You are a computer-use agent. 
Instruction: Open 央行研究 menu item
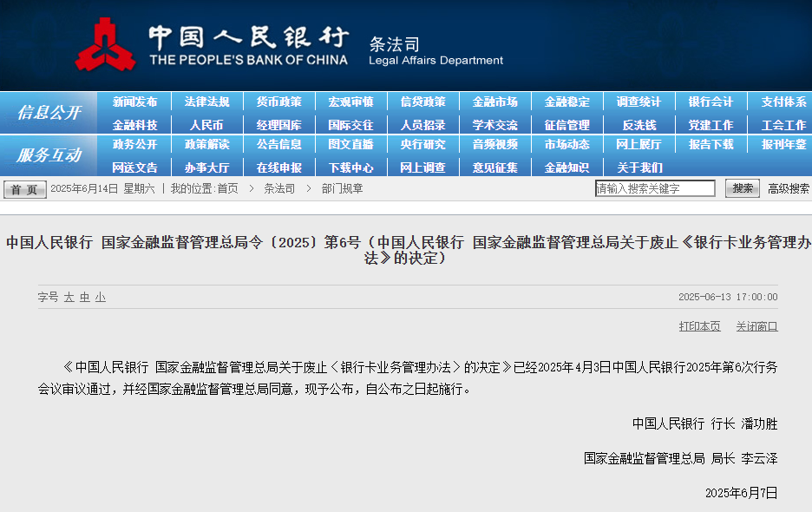[x=422, y=145]
